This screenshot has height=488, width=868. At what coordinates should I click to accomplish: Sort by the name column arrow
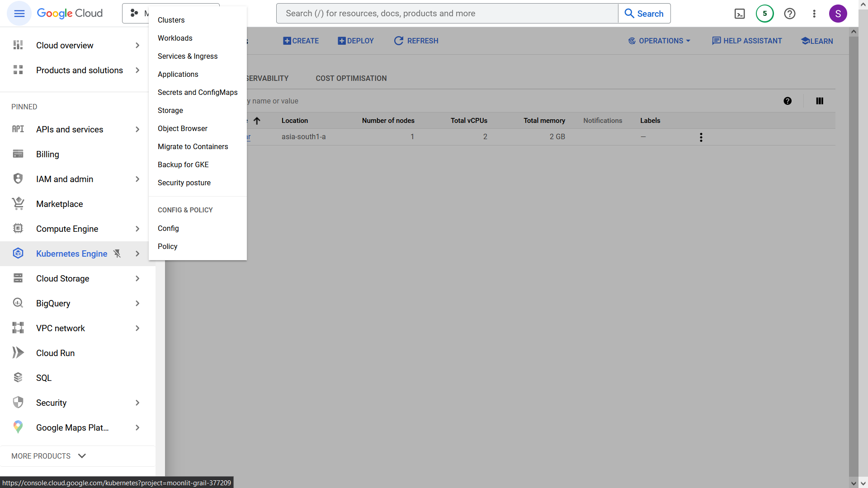[x=257, y=121]
